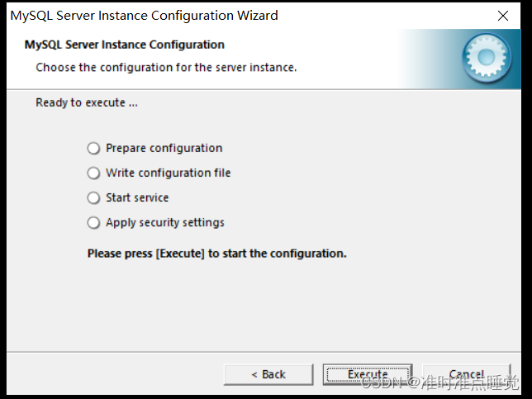
Task: Click the bold MySQL Server Instance Configuration heading
Action: click(x=125, y=45)
